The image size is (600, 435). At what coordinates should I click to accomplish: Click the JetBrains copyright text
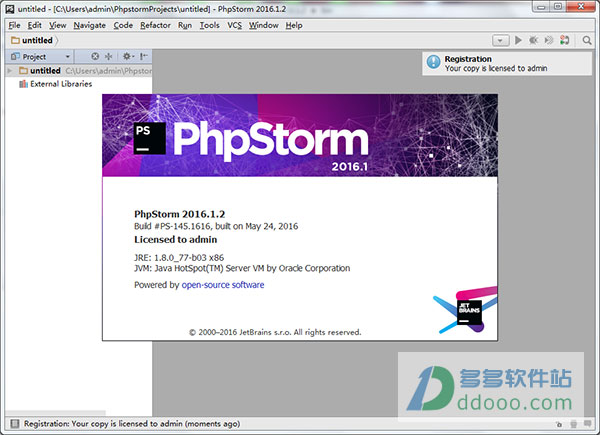tap(275, 332)
